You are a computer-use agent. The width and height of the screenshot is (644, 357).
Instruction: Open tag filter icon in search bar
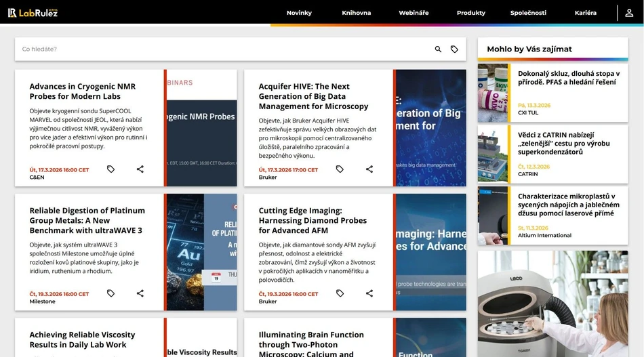click(x=454, y=49)
